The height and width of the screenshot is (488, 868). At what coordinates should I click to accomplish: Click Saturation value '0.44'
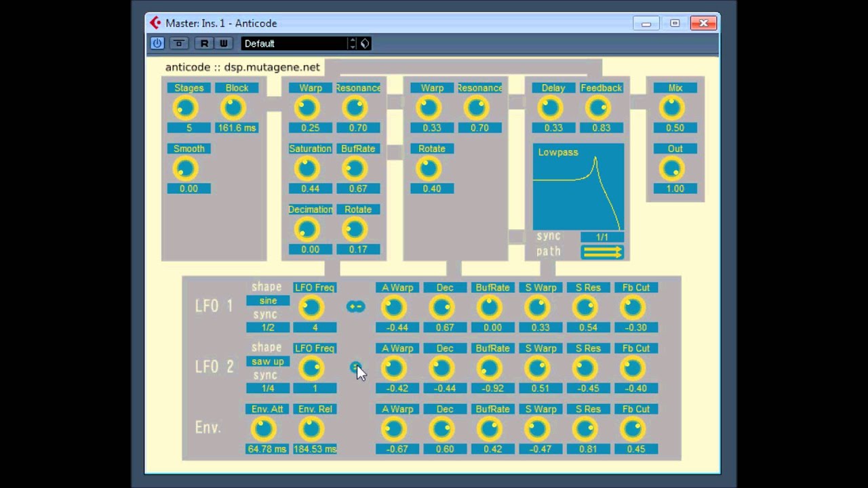tap(311, 189)
